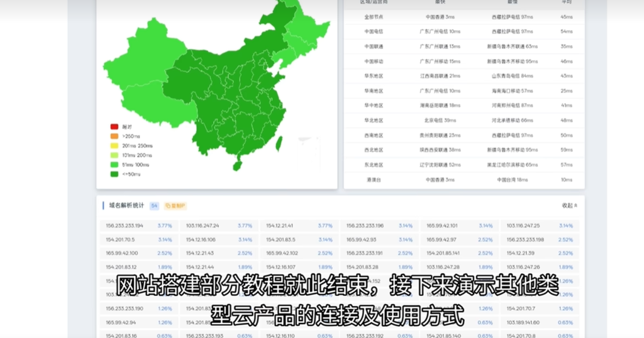Click 贵州贵阳联通 23ms cell
This screenshot has height=338, width=644.
tap(440, 135)
